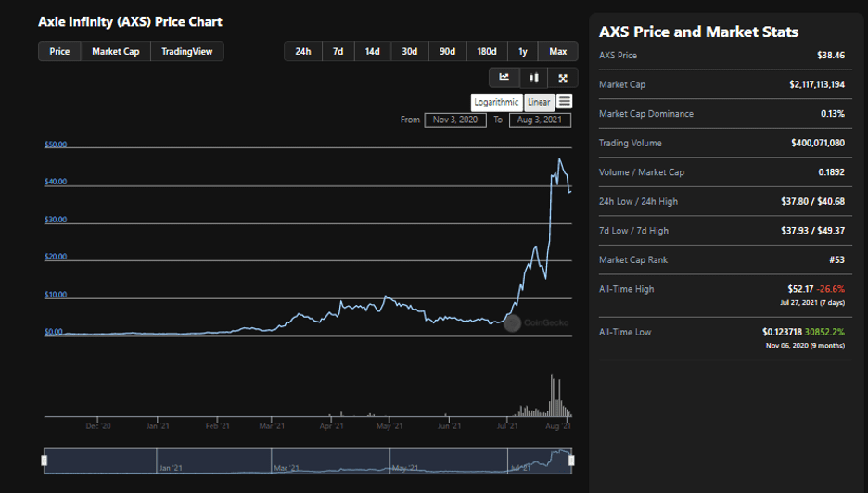Enable Logarithmic scale
868x493 pixels.
(496, 102)
